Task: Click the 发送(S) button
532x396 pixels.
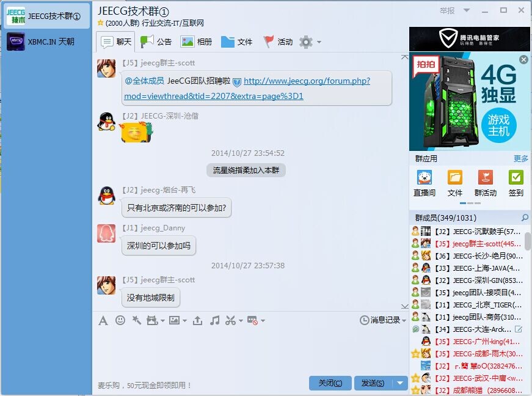Action: pyautogui.click(x=373, y=383)
